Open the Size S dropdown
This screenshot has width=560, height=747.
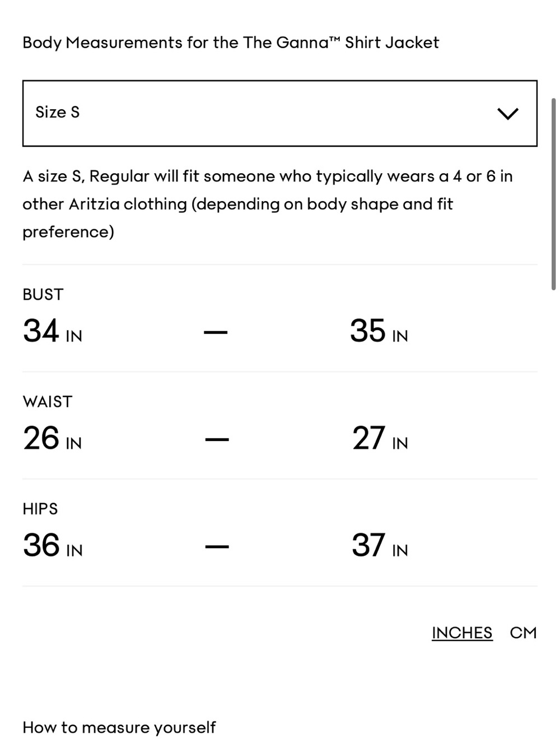279,113
